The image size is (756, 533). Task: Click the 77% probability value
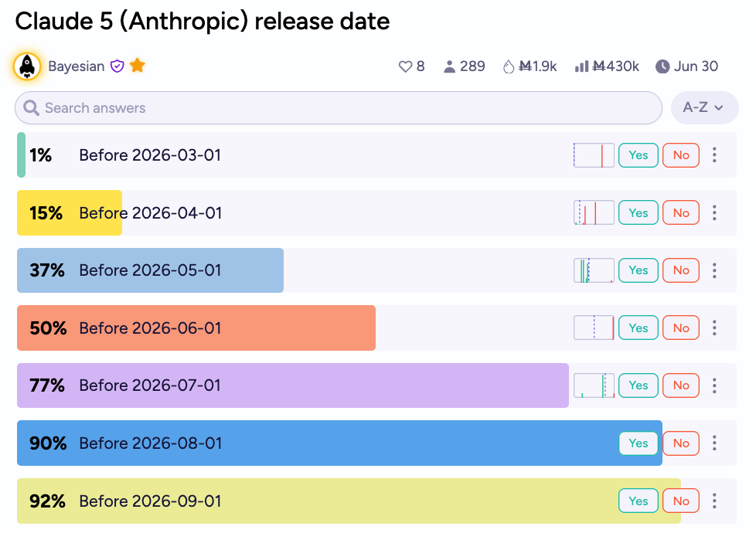47,385
